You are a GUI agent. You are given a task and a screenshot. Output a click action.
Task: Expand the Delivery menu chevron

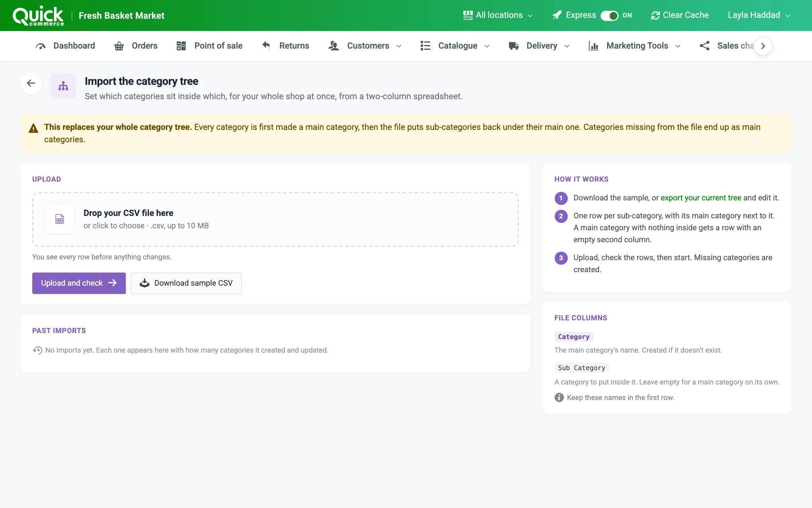click(567, 46)
